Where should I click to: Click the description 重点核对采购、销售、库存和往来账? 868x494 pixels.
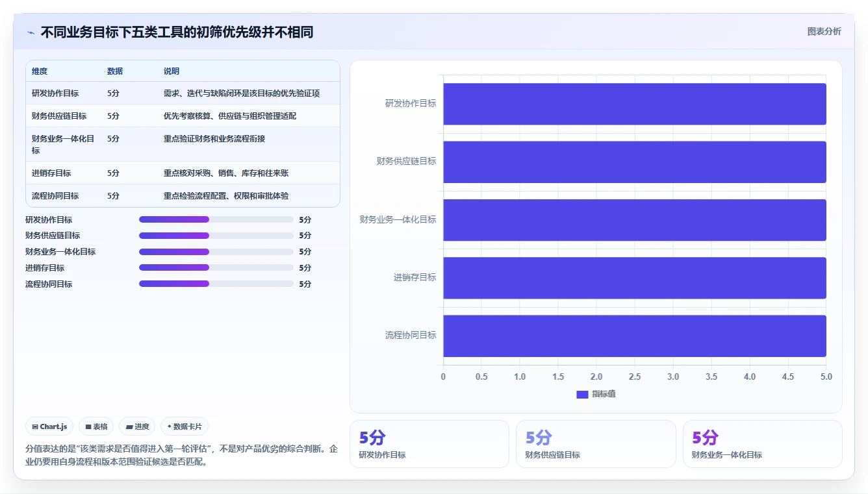tap(226, 173)
